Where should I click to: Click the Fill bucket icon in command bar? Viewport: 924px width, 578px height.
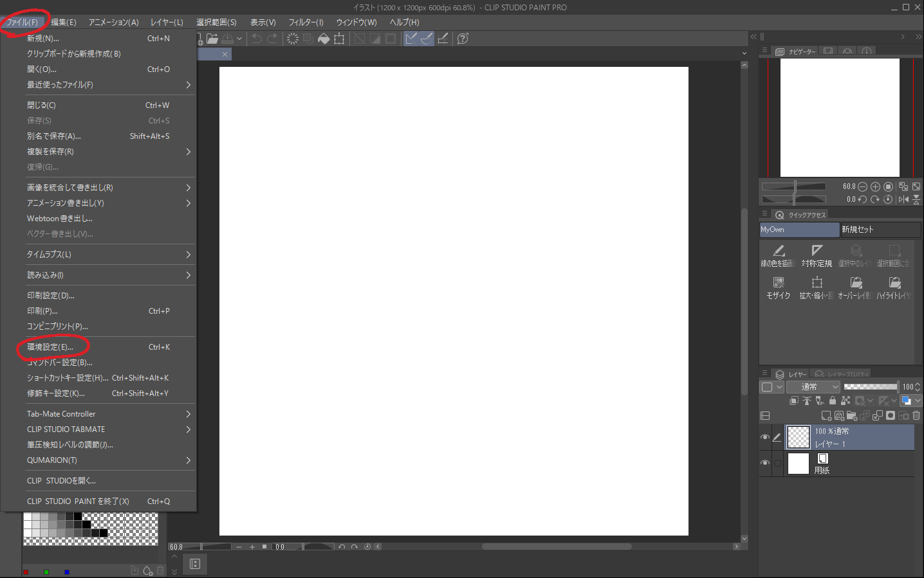tap(324, 39)
